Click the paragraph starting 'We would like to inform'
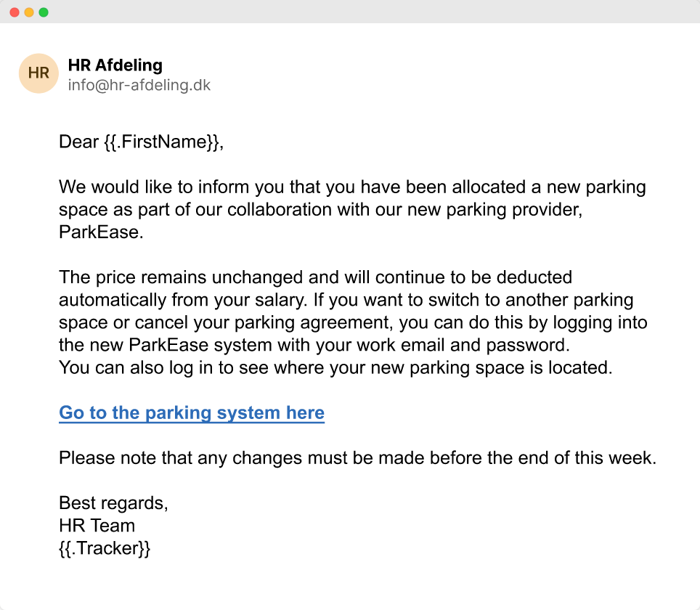This screenshot has width=700, height=610. (352, 187)
